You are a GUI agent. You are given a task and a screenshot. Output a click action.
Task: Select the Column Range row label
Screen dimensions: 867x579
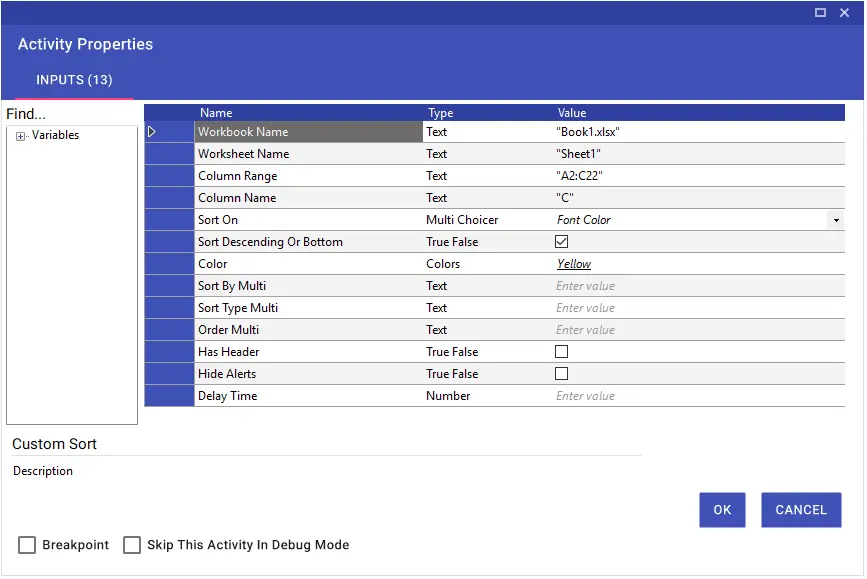pos(238,176)
